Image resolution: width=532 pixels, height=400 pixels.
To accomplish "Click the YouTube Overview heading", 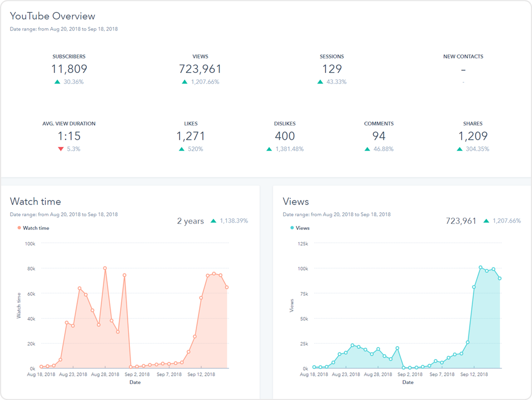I will click(53, 17).
